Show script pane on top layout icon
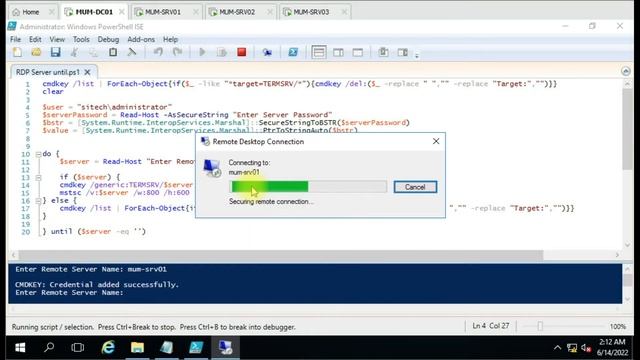 coord(319,52)
